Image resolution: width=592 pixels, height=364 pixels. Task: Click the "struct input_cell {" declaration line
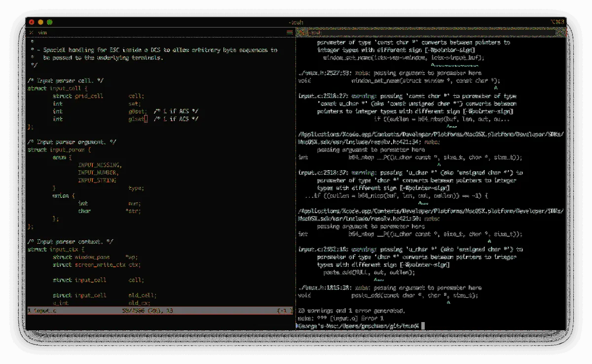click(57, 88)
